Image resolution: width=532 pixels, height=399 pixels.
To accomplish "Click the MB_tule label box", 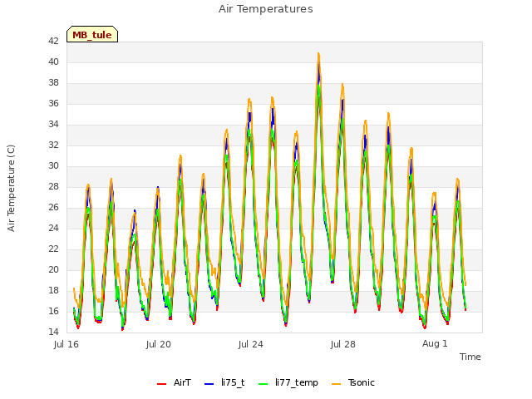I will (92, 34).
